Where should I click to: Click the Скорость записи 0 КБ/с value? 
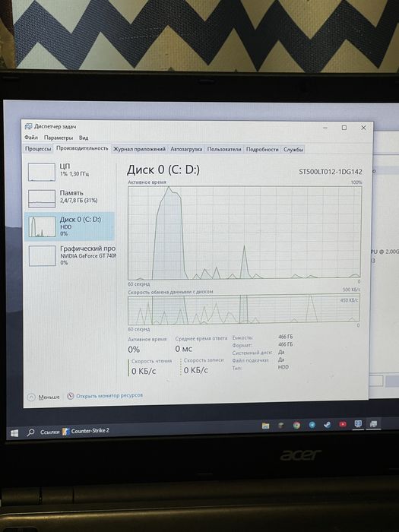pyautogui.click(x=196, y=370)
